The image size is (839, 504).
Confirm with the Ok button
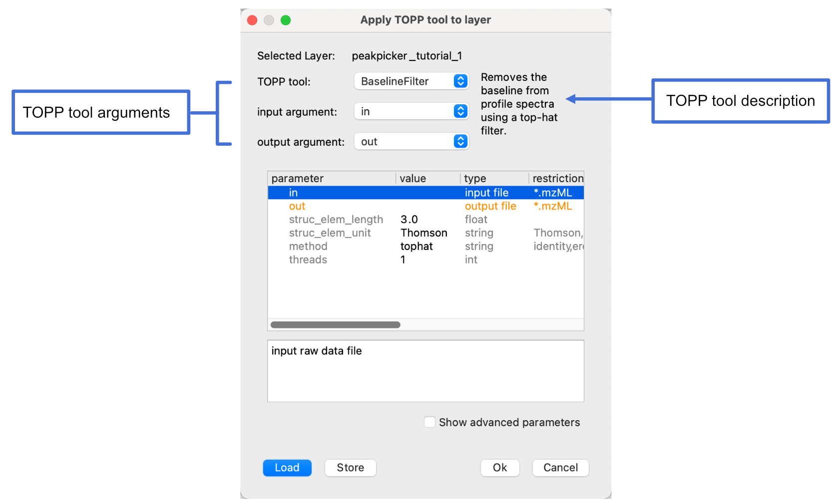(x=499, y=468)
